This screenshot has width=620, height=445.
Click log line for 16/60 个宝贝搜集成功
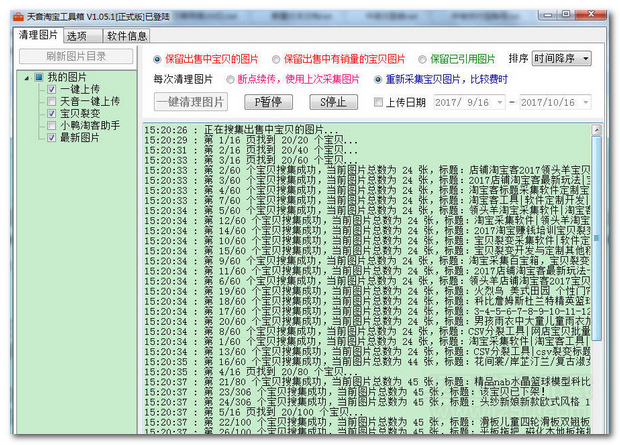[367, 362]
